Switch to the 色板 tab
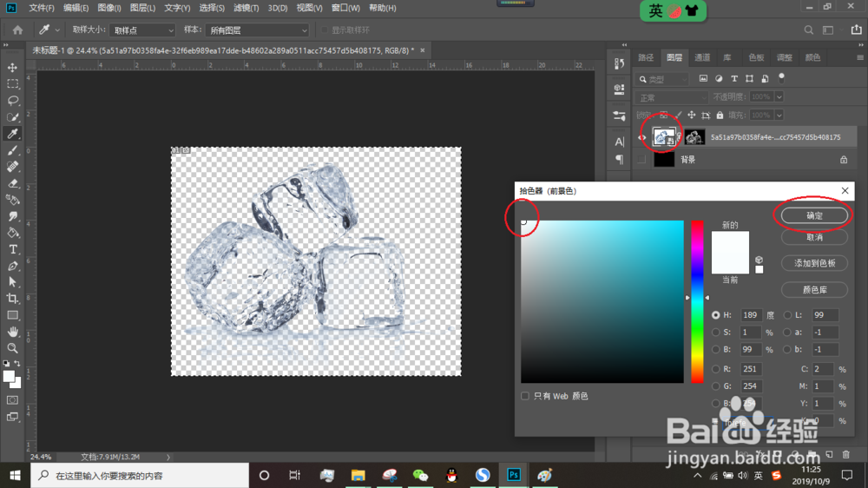868x488 pixels. [756, 57]
